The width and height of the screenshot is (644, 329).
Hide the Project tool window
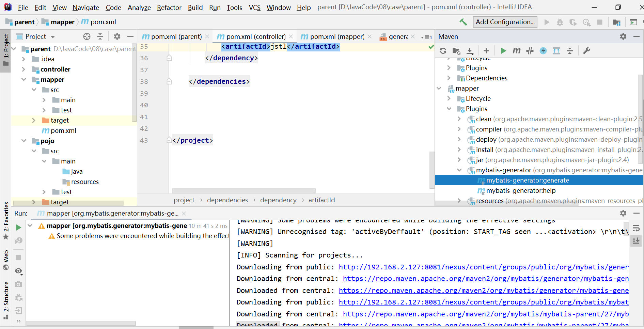[x=130, y=36]
